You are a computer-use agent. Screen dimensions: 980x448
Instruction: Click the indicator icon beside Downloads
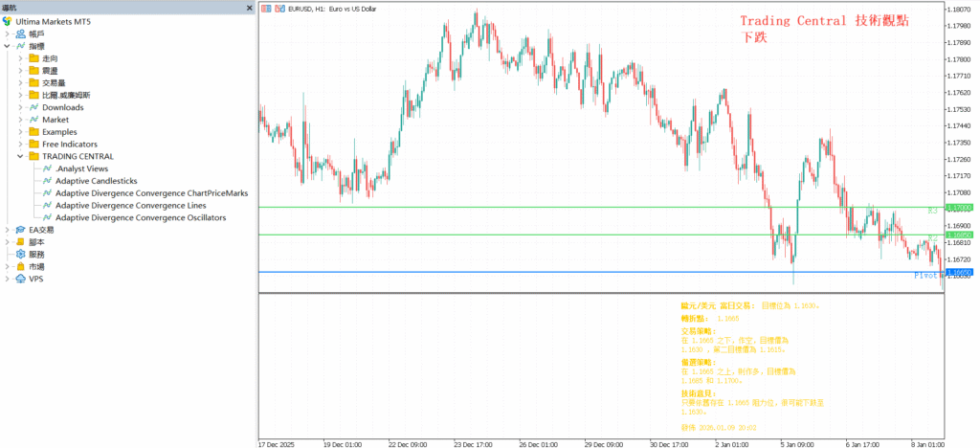pyautogui.click(x=33, y=107)
